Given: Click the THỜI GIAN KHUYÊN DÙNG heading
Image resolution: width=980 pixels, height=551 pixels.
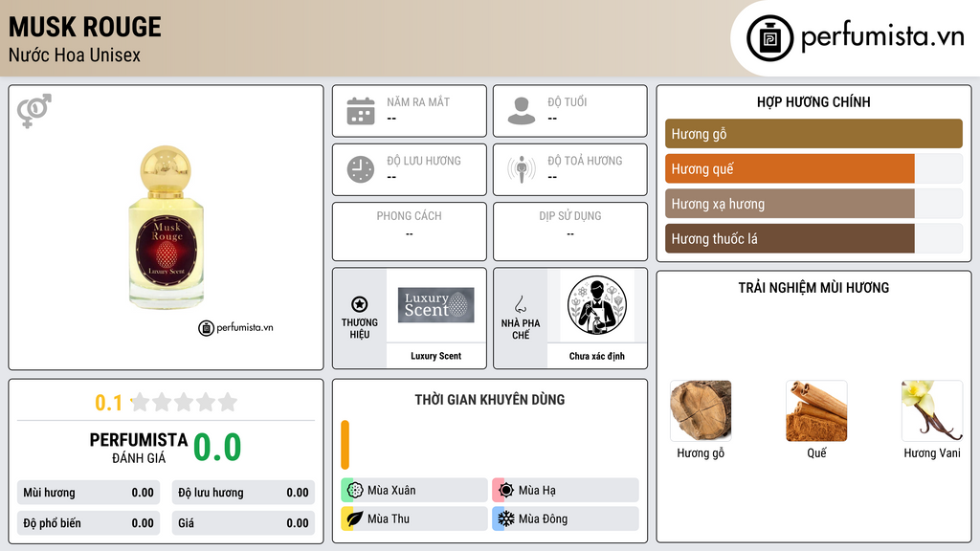Looking at the screenshot, I should [490, 400].
